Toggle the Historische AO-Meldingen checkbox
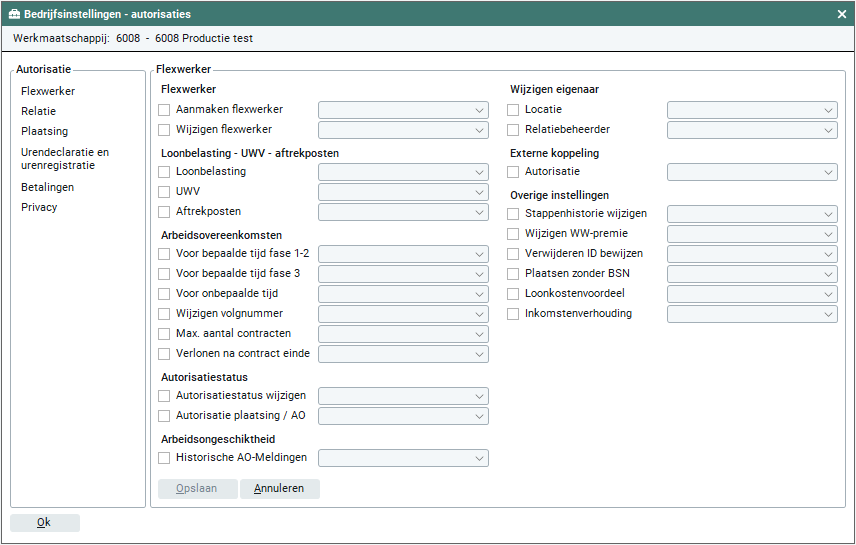This screenshot has height=545, width=856. (165, 458)
